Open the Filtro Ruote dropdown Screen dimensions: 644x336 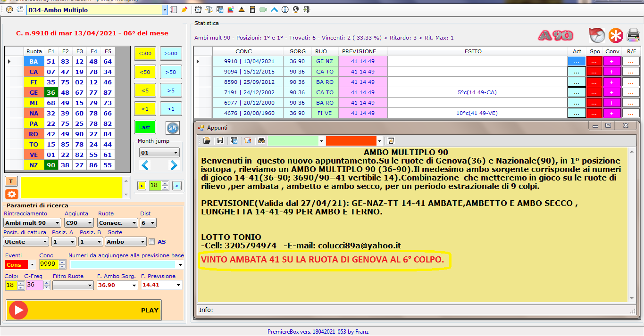pos(73,285)
